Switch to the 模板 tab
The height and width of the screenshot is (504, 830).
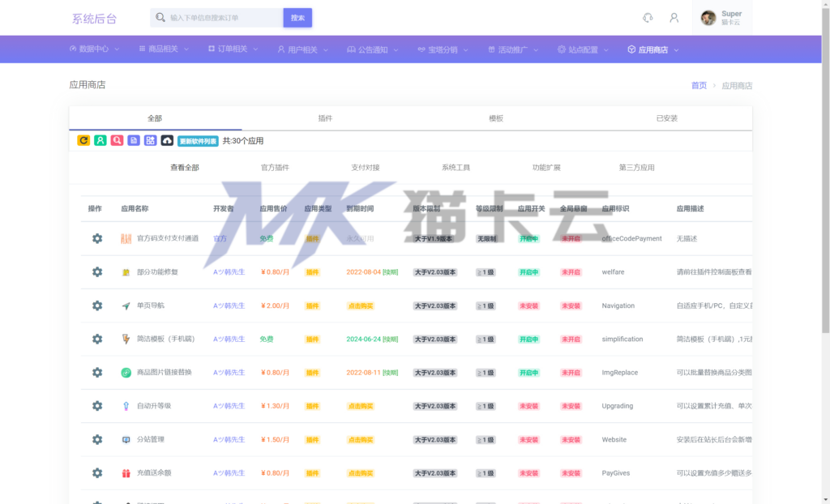click(496, 118)
